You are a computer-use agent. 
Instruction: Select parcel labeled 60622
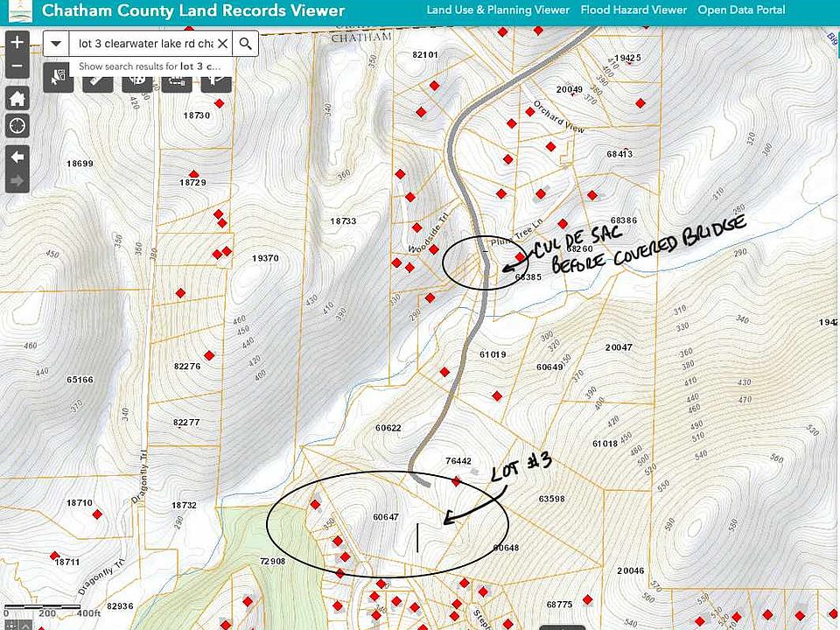coord(388,428)
